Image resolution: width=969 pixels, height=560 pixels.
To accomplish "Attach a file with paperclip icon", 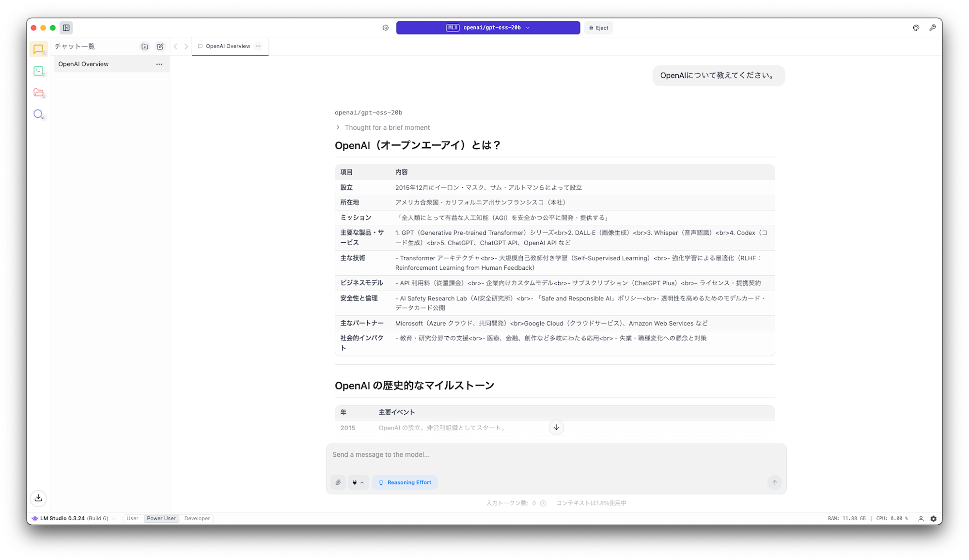I will point(338,482).
